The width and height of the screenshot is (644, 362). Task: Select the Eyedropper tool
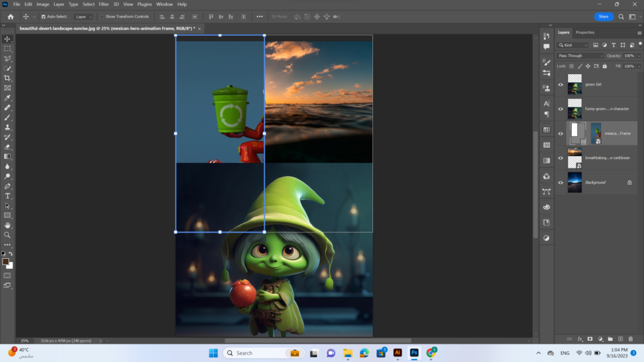[8, 97]
